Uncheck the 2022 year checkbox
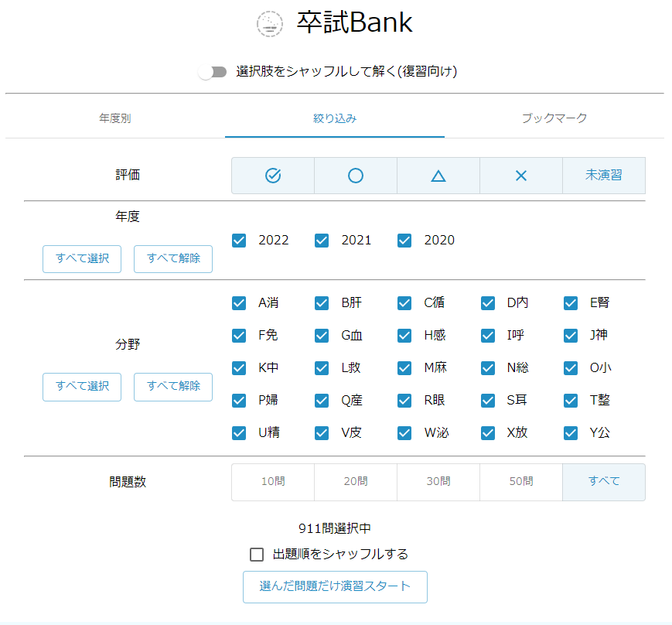This screenshot has width=672, height=625. pyautogui.click(x=240, y=241)
